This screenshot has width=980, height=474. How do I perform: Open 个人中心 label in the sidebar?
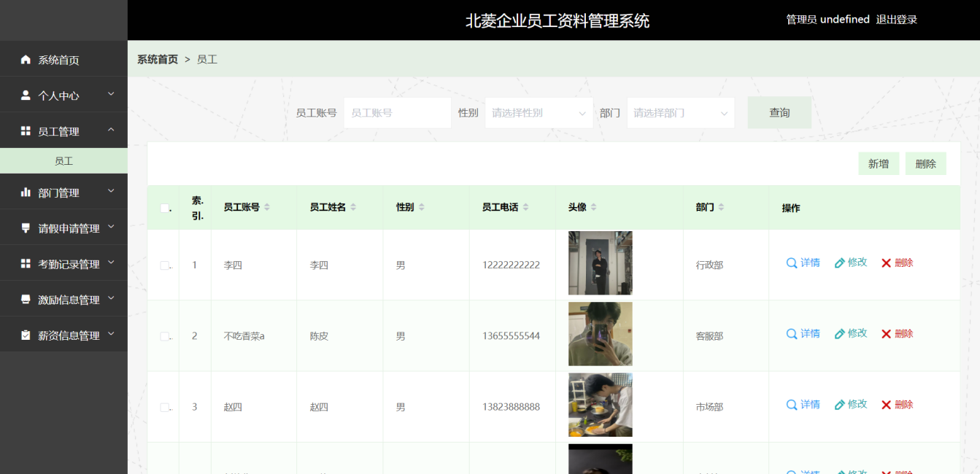tap(58, 96)
